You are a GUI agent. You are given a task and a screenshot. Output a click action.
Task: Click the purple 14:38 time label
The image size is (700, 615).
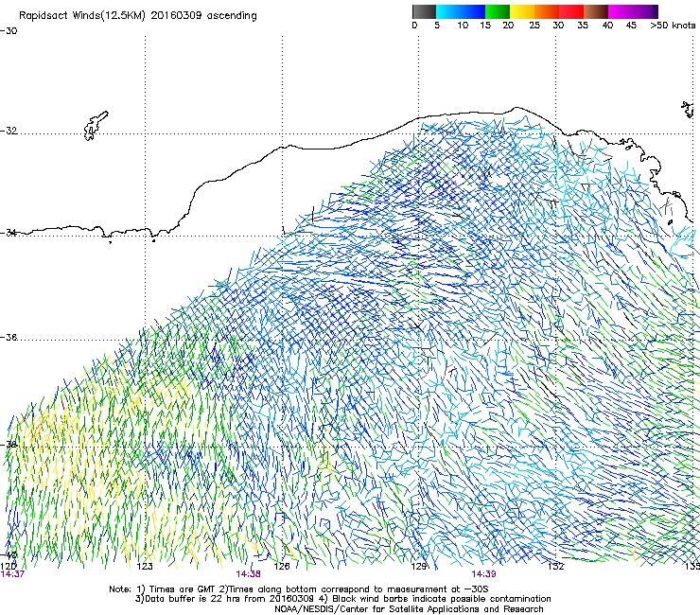[248, 574]
